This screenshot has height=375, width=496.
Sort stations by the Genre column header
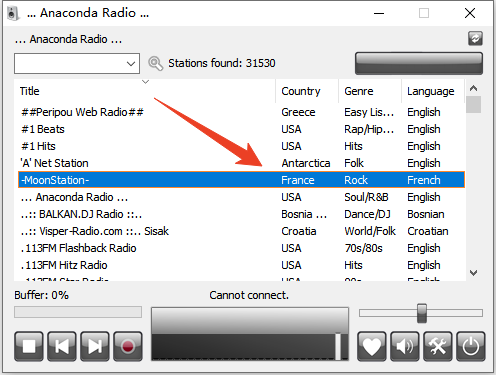pos(370,91)
